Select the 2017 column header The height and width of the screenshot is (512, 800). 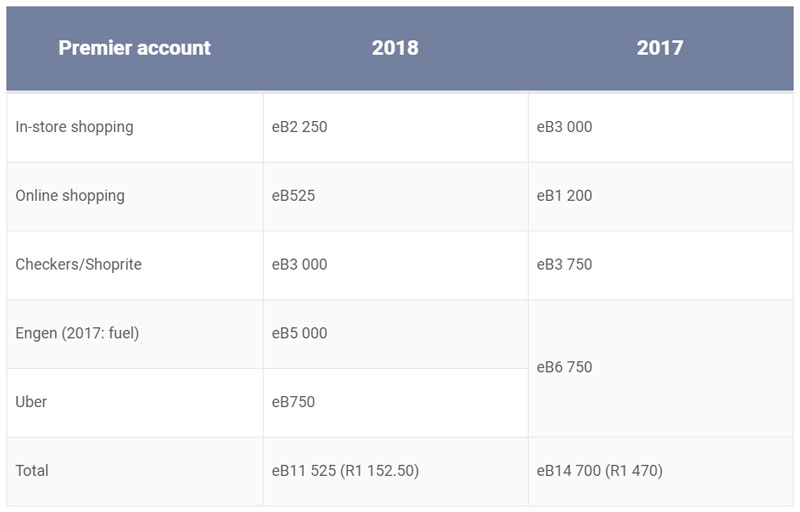pyautogui.click(x=660, y=48)
